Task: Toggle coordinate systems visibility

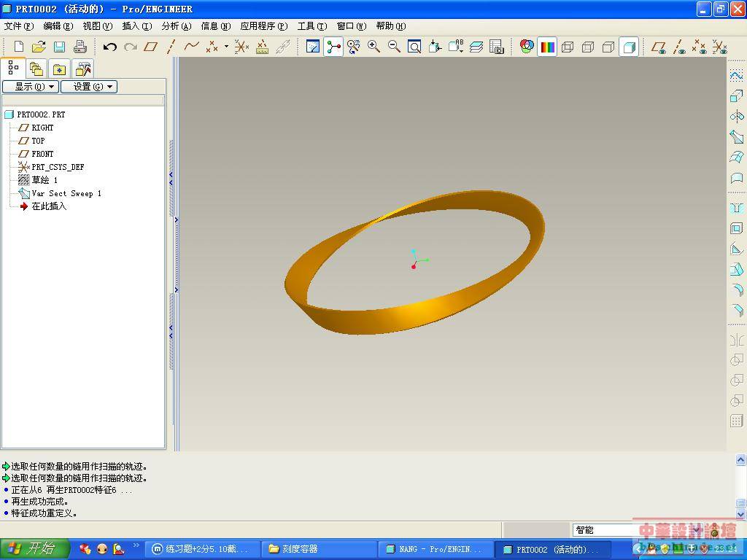Action: tap(720, 47)
